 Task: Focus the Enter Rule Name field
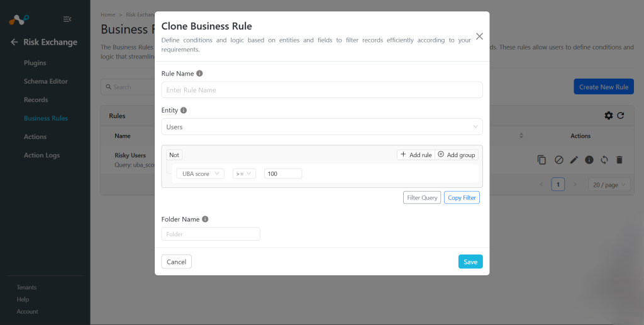click(322, 90)
